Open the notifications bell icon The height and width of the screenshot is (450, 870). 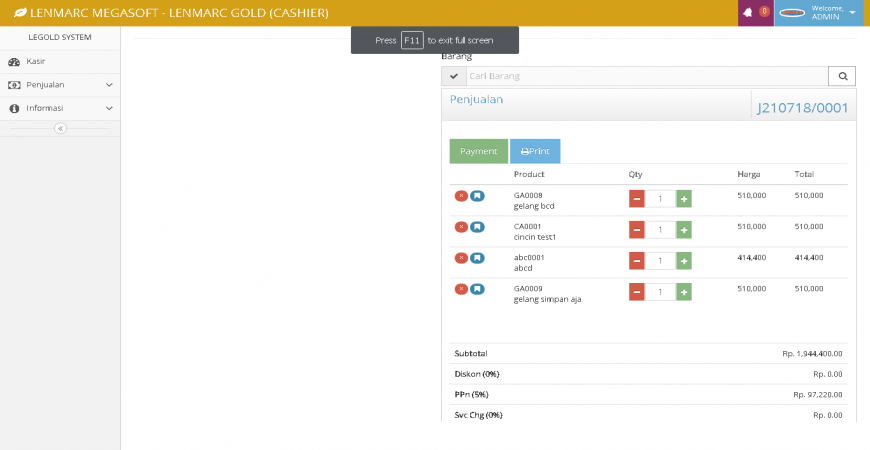point(750,12)
